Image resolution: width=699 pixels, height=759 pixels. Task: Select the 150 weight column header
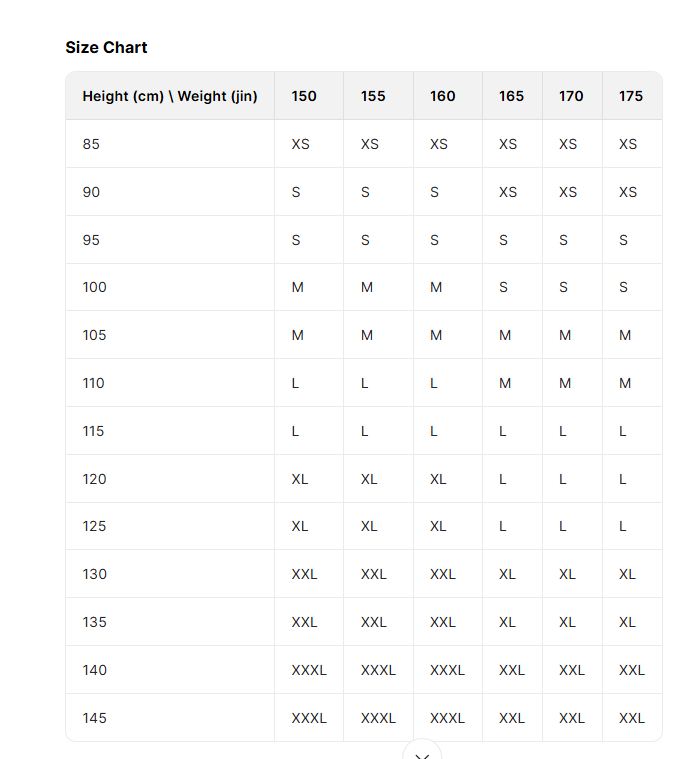(x=304, y=96)
